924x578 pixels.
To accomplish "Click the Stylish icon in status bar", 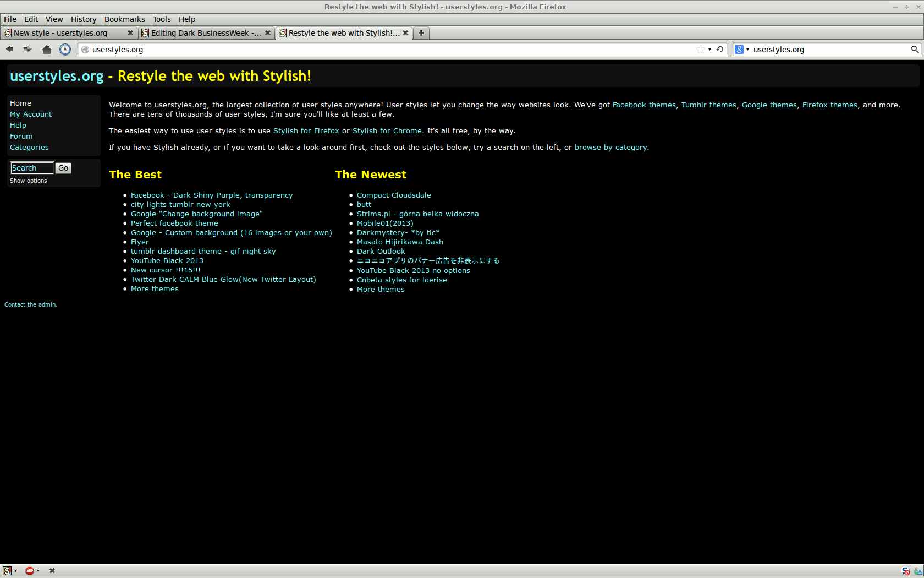I will [7, 571].
